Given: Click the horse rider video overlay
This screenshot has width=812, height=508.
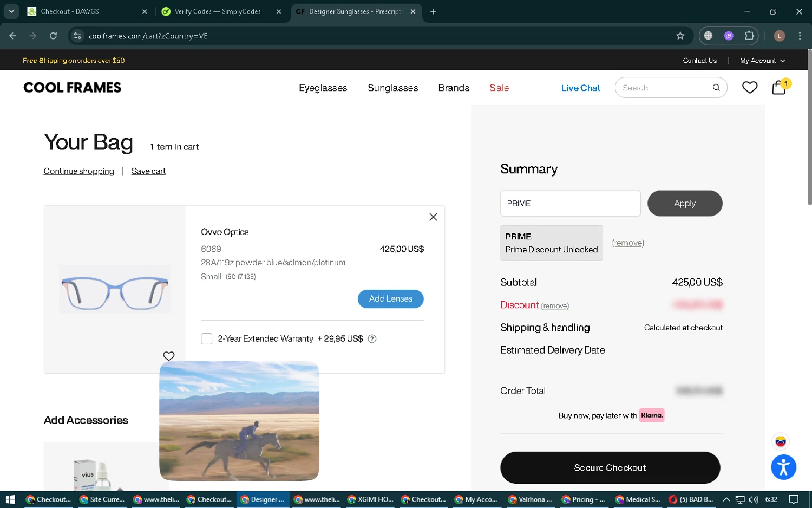Looking at the screenshot, I should point(239,421).
